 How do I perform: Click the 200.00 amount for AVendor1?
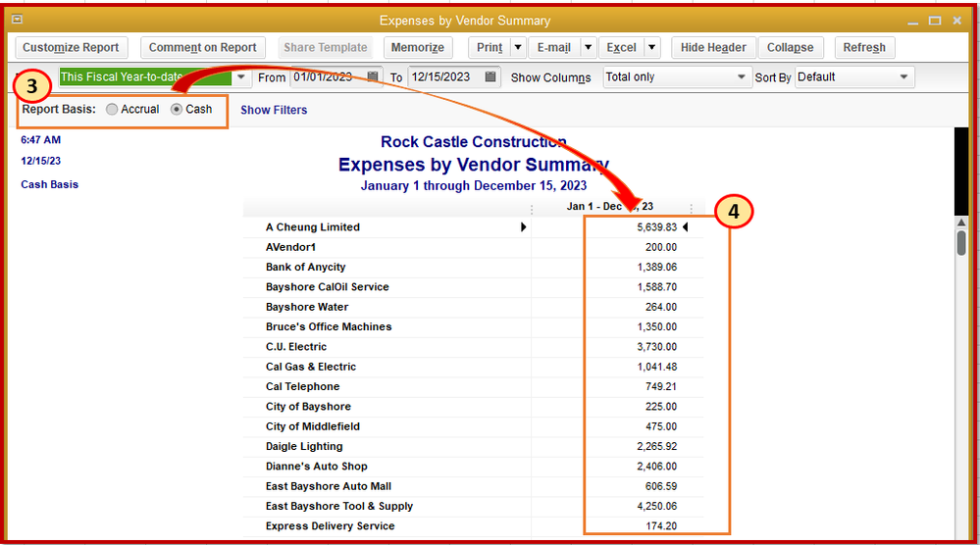coord(661,247)
